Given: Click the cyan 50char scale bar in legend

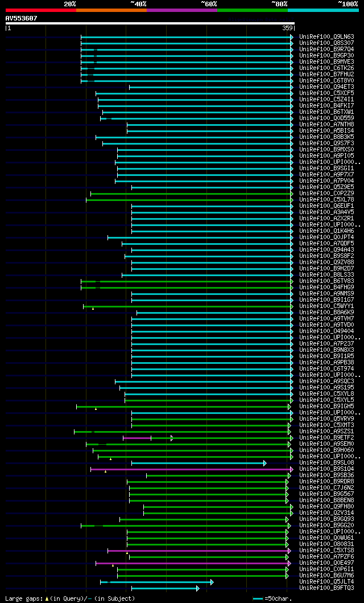Looking at the screenshot, I should tap(258, 599).
